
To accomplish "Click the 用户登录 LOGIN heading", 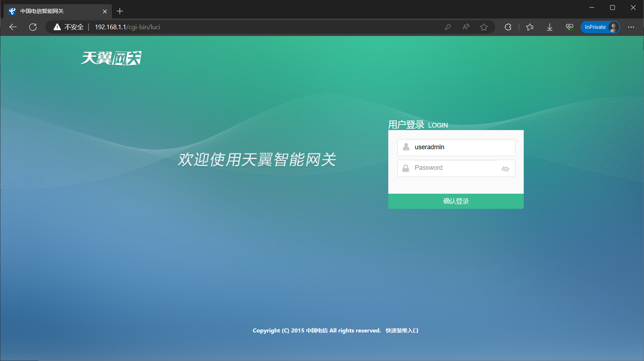I will [x=418, y=125].
